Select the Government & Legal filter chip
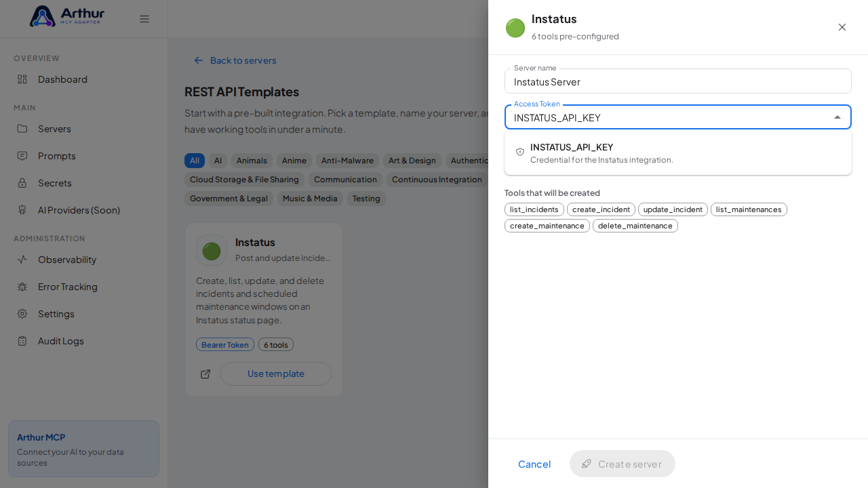This screenshot has width=868, height=488. 229,199
